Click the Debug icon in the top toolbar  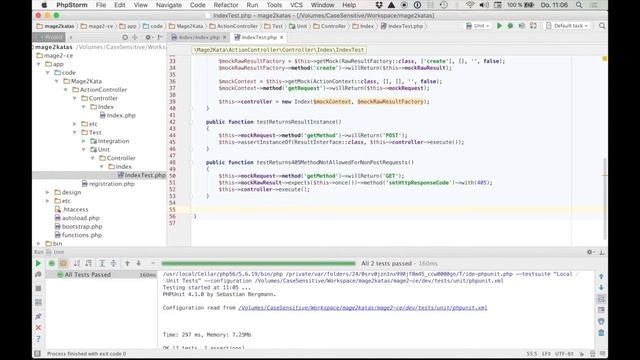pos(510,26)
